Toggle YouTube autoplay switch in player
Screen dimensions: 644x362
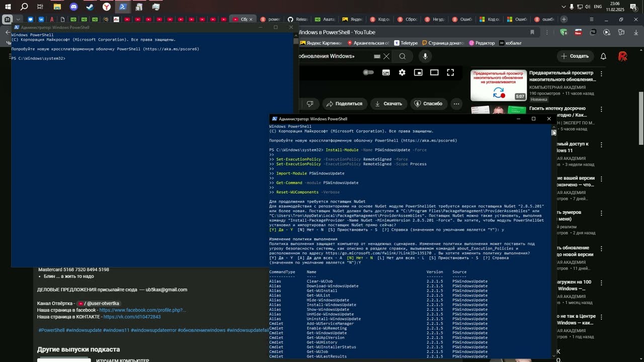368,72
